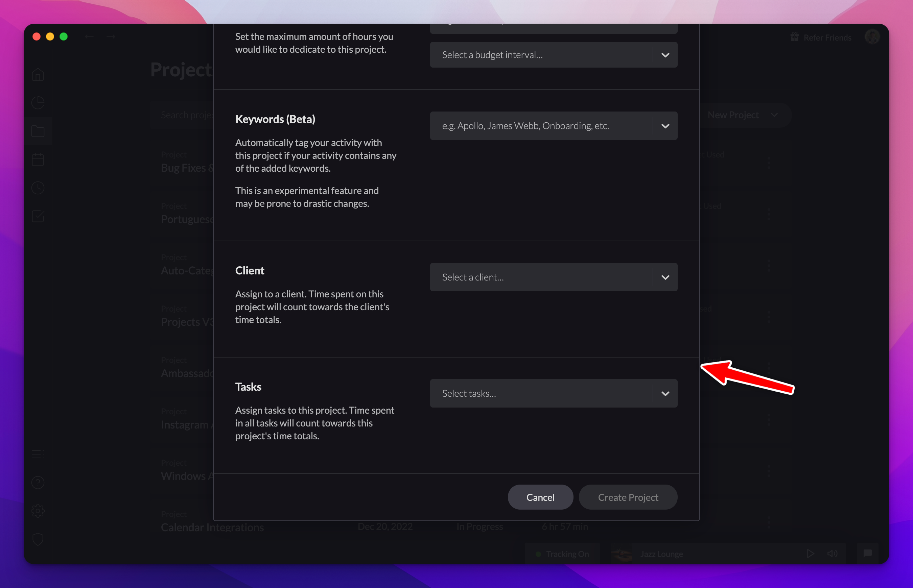Click the Jazz Lounge track label
The image size is (913, 588).
(662, 554)
